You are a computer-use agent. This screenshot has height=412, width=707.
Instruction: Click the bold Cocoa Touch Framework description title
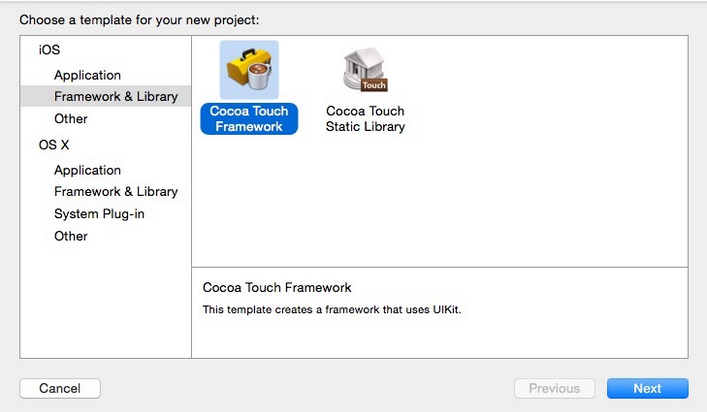pyautogui.click(x=277, y=288)
